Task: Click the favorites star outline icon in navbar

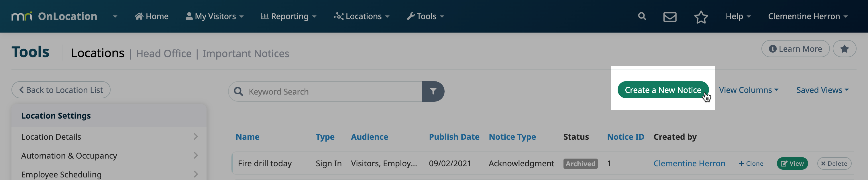Action: [x=701, y=17]
